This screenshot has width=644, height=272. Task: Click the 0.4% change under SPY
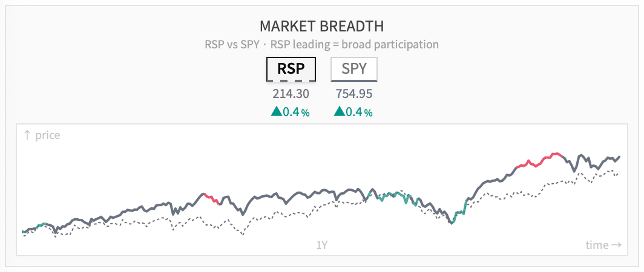pyautogui.click(x=360, y=112)
